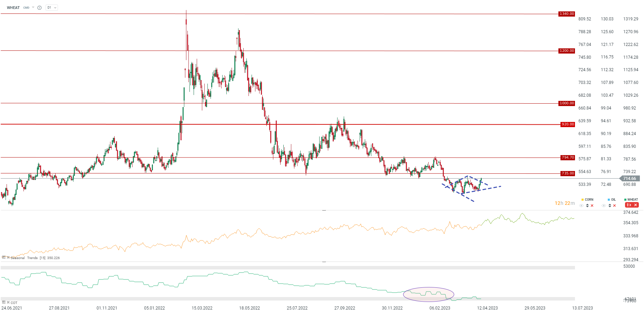Open the WHEAT instrument info icon
Image resolution: width=644 pixels, height=314 pixels.
(x=39, y=8)
